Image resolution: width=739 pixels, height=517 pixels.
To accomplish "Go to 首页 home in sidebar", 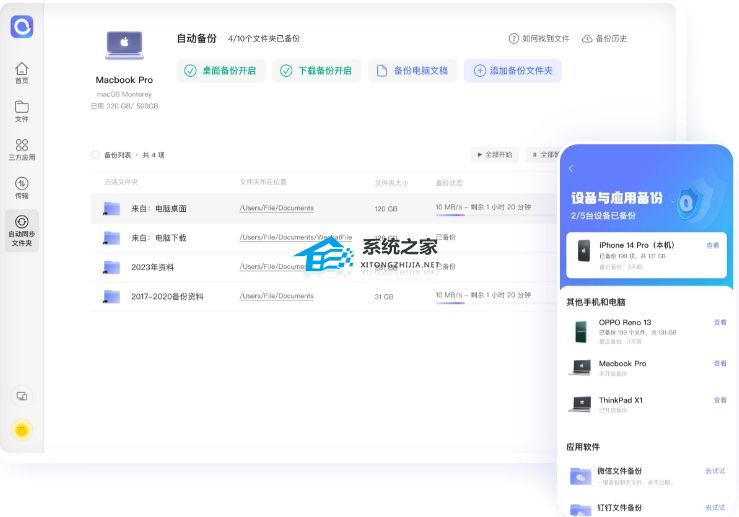I will (22, 73).
